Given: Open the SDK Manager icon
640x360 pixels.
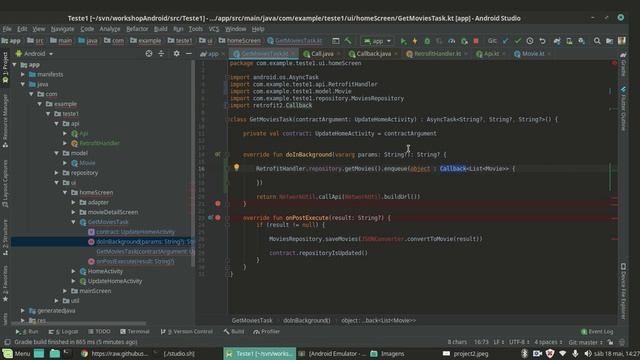Looking at the screenshot, I should [582, 41].
